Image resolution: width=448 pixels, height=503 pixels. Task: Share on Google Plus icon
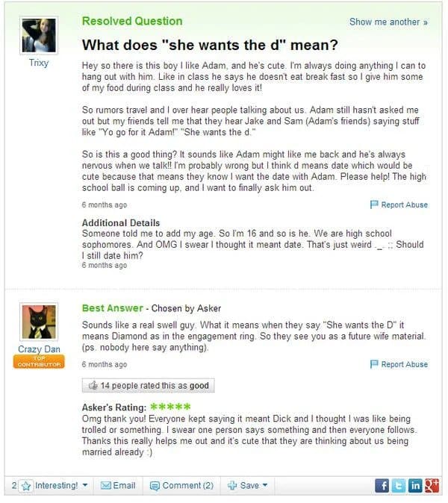point(431,485)
